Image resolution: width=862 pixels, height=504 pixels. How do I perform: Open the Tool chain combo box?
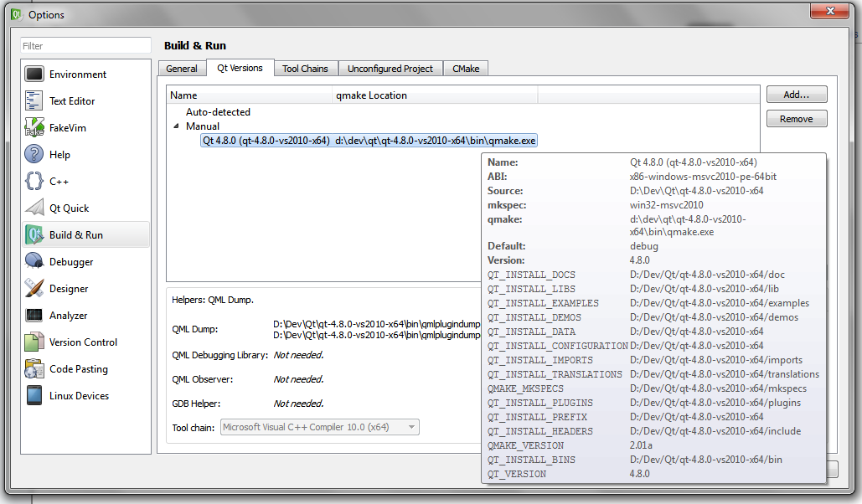click(319, 428)
